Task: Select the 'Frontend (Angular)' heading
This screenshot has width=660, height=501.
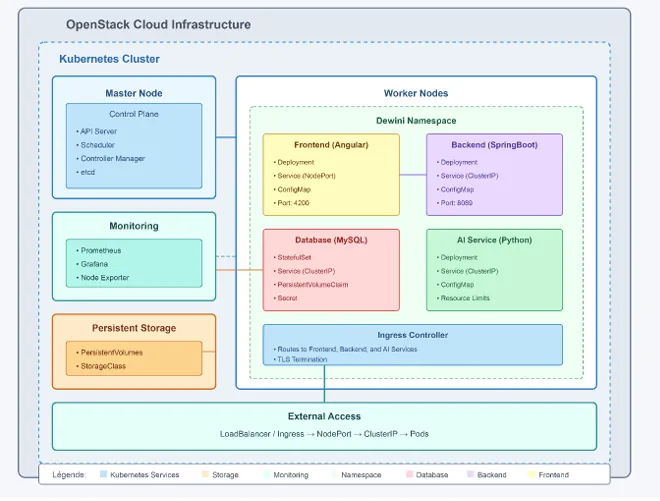Action: pos(331,145)
